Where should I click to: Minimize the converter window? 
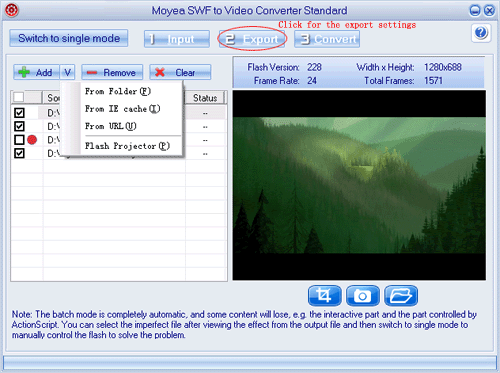[475, 10]
